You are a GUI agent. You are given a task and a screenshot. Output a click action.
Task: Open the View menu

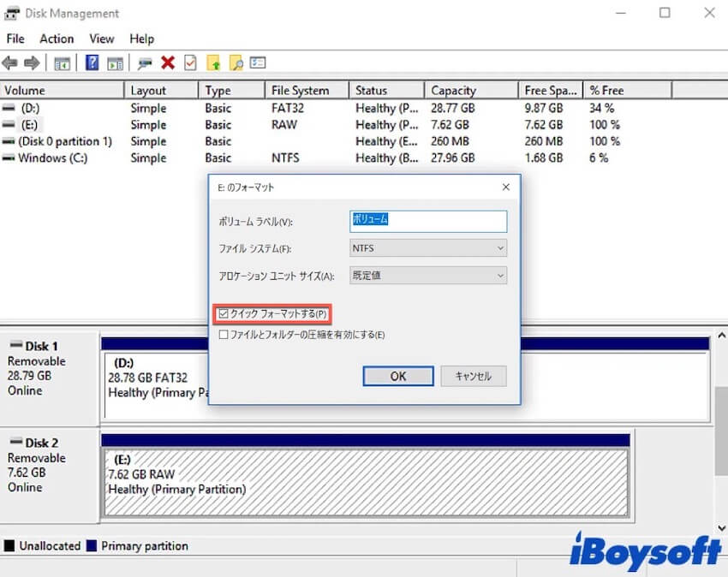click(101, 39)
